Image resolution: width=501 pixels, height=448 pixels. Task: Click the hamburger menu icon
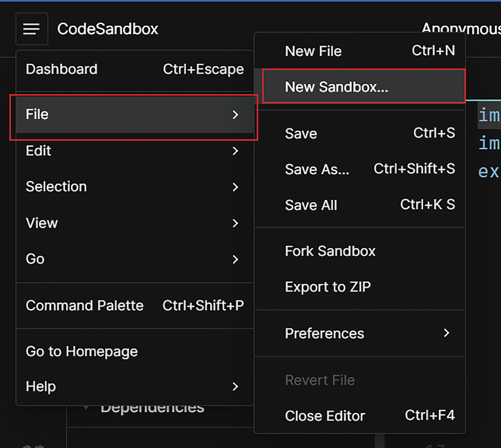pos(31,29)
